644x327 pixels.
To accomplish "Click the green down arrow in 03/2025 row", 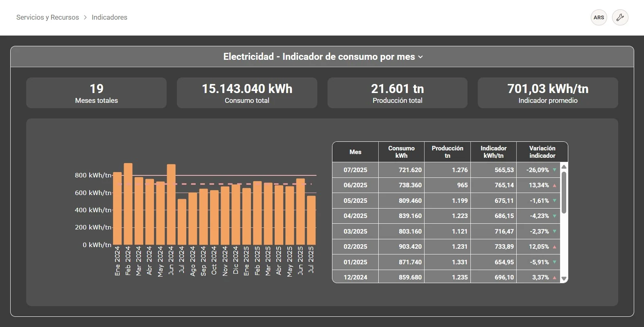I will (x=554, y=231).
